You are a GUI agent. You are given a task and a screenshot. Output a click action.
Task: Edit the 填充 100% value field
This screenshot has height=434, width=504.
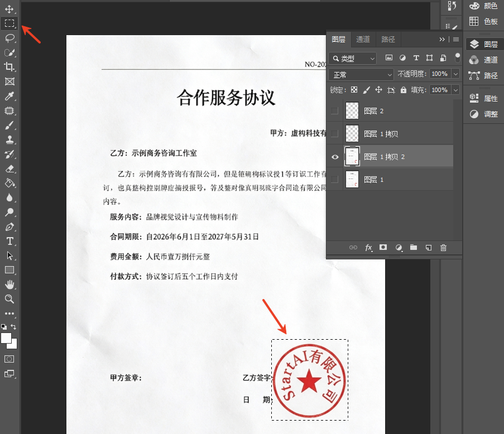coord(440,90)
